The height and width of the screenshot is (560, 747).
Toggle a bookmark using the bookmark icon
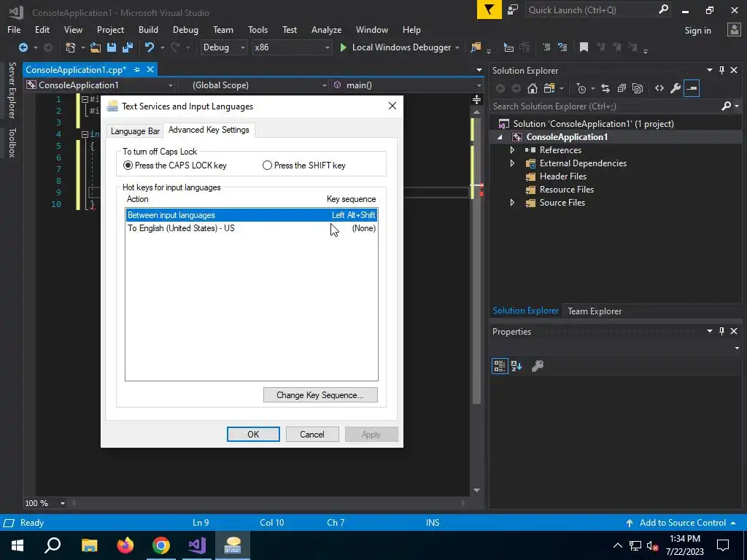[x=584, y=47]
